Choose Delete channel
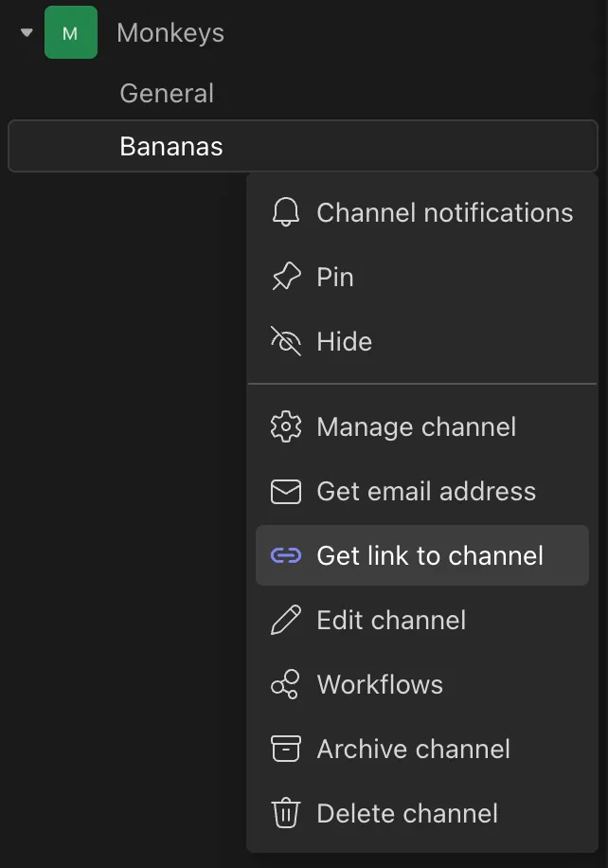The height and width of the screenshot is (868, 608). coord(422,814)
